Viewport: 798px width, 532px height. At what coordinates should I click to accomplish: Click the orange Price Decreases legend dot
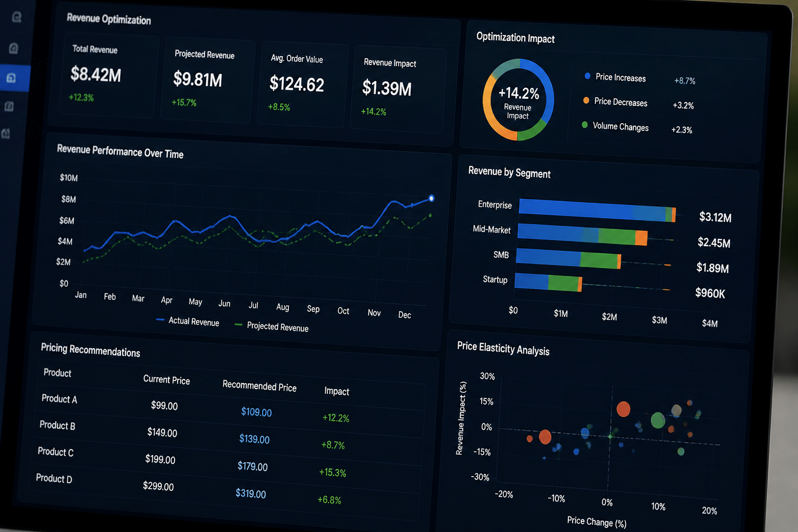coord(586,100)
